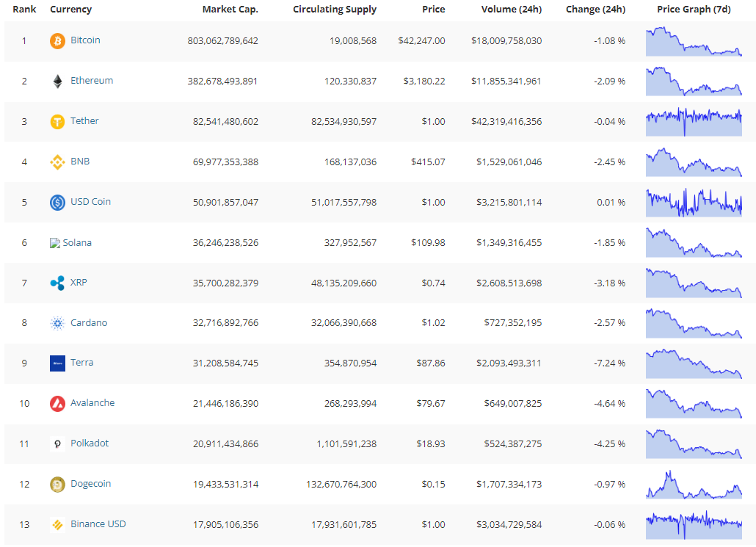Select BNB price $415.07
Screen dimensions: 756x547
tap(428, 162)
